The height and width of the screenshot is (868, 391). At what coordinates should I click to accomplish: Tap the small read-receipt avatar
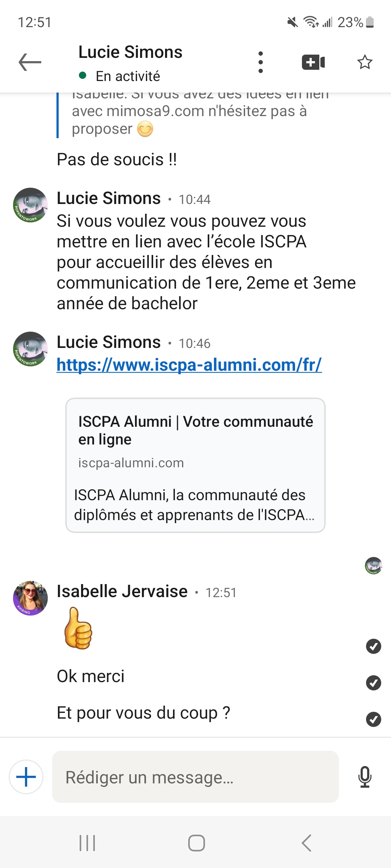(373, 566)
